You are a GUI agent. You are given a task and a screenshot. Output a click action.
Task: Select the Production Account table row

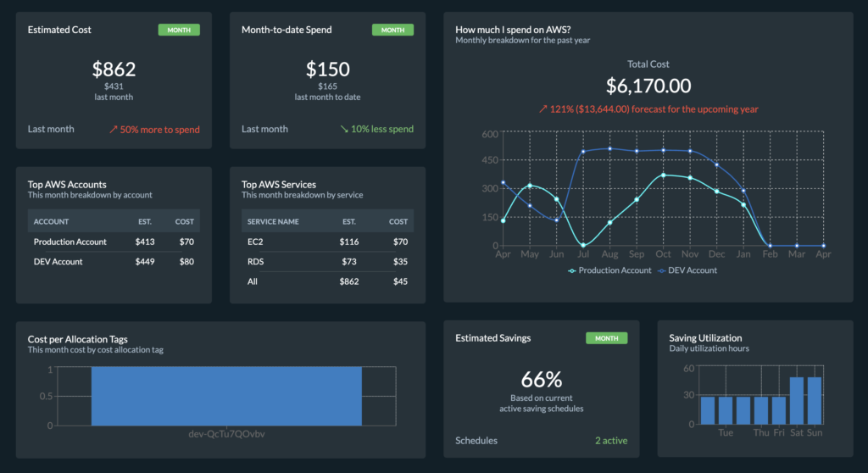(x=114, y=242)
